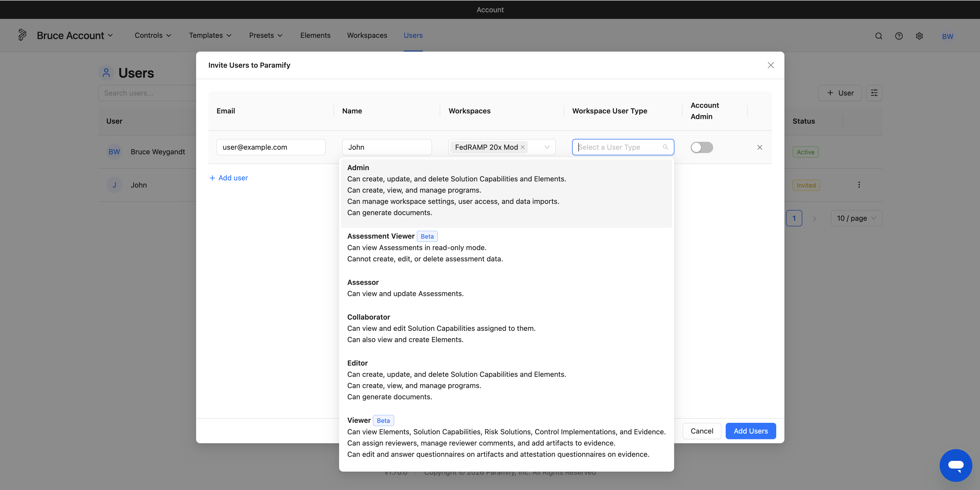Image resolution: width=980 pixels, height=490 pixels.
Task: Go to the next page arrow
Action: coord(814,218)
